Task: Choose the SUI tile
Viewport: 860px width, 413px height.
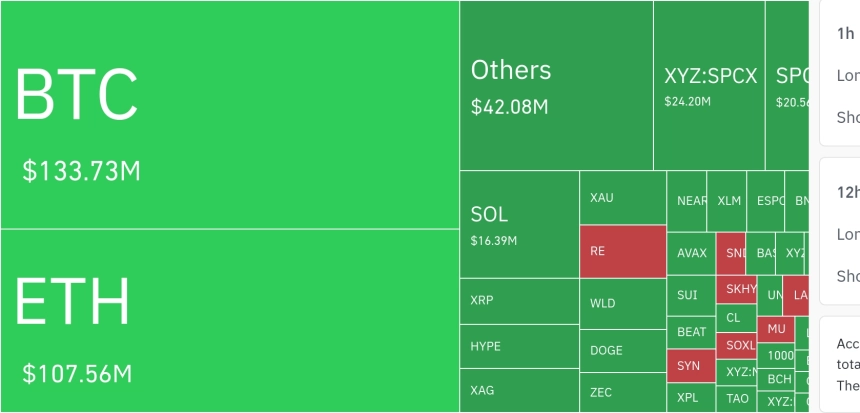Action: (691, 296)
